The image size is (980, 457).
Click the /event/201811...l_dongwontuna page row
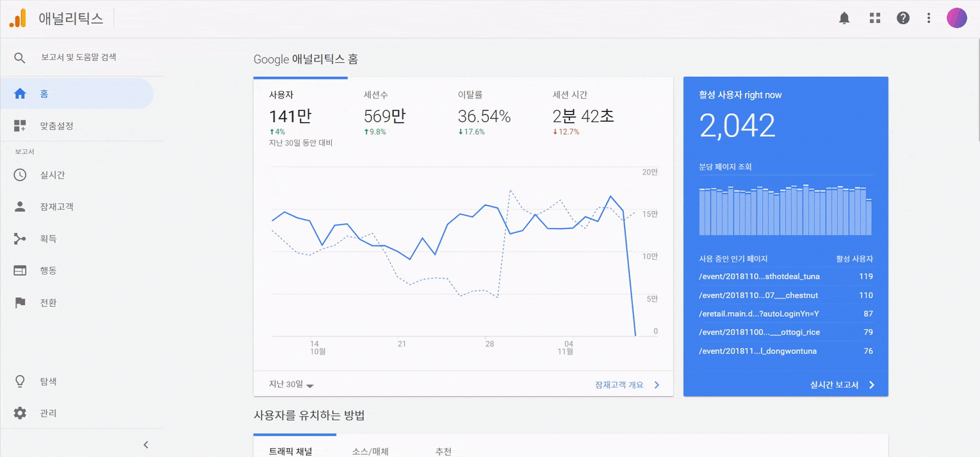(x=786, y=351)
